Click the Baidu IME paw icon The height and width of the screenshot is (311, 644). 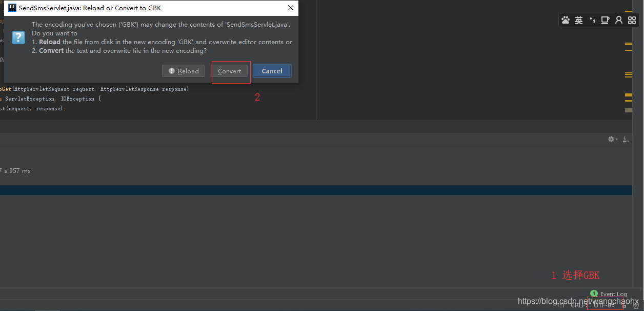coord(566,20)
